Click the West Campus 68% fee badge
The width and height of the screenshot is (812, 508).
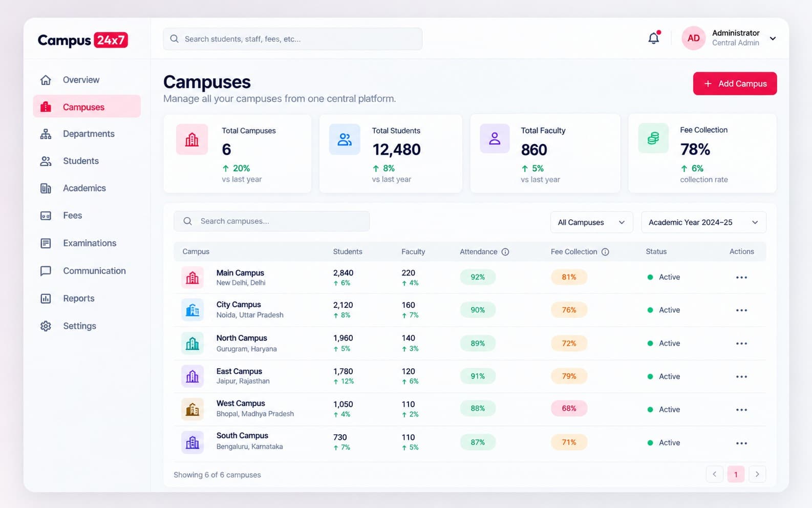click(x=569, y=409)
